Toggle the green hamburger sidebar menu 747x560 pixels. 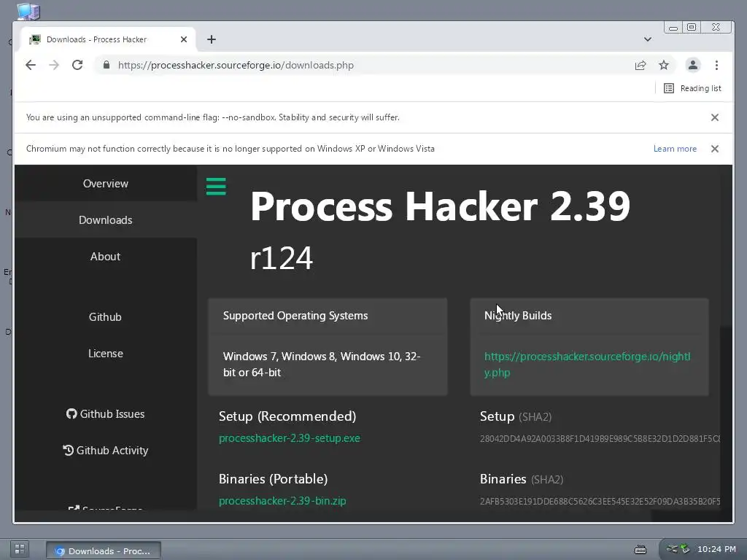[216, 186]
